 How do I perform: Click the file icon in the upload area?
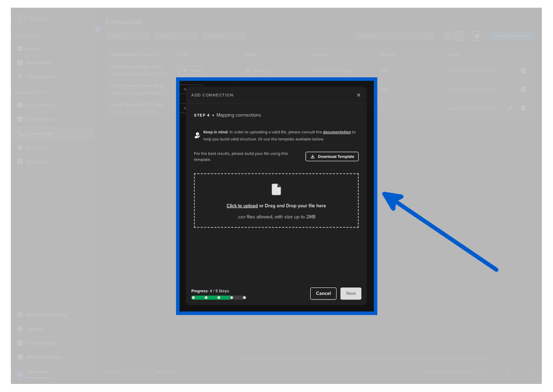[x=276, y=189]
